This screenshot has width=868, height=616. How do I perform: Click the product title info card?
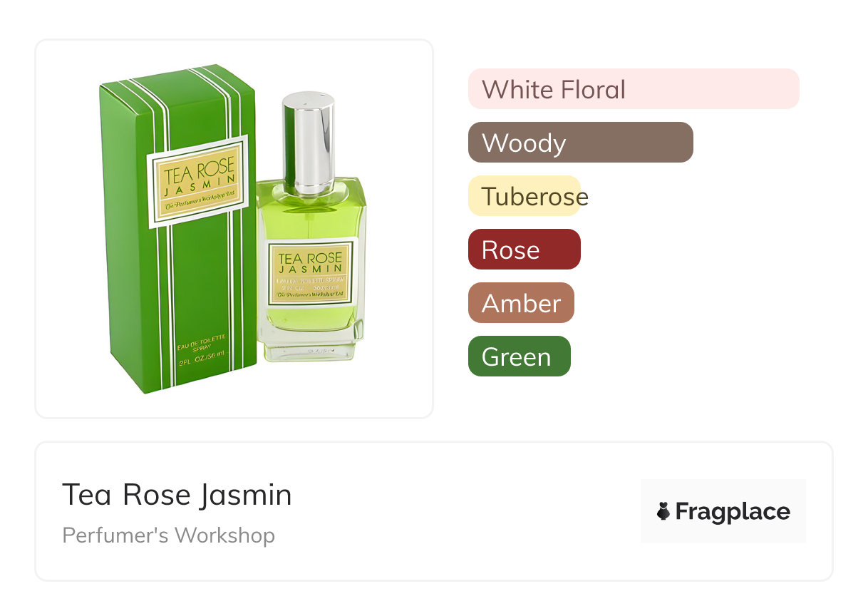(x=434, y=511)
